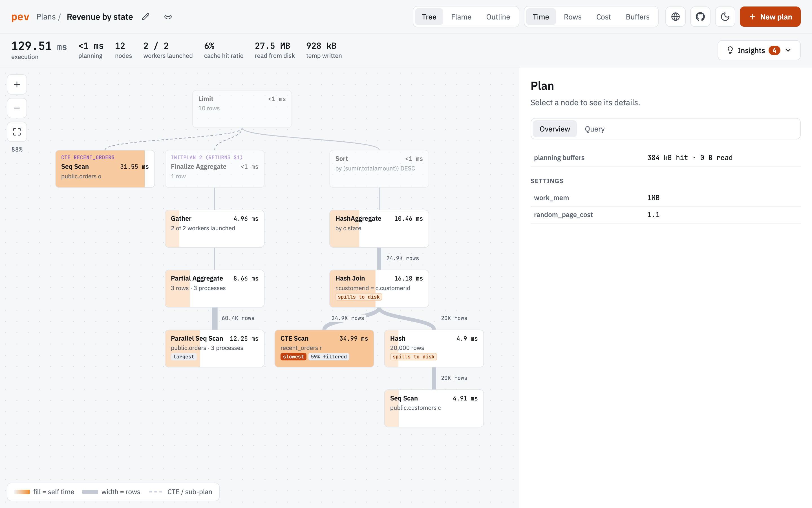Zoom out with the minus button

pyautogui.click(x=17, y=108)
